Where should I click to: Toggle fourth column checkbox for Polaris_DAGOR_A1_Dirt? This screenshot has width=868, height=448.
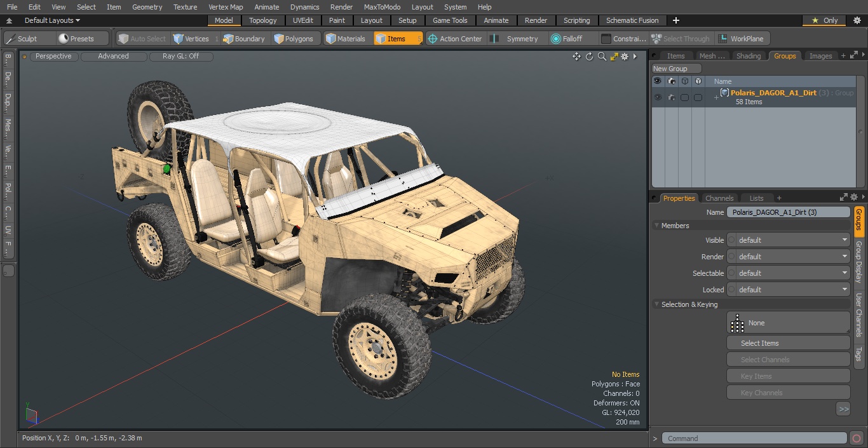tap(698, 97)
